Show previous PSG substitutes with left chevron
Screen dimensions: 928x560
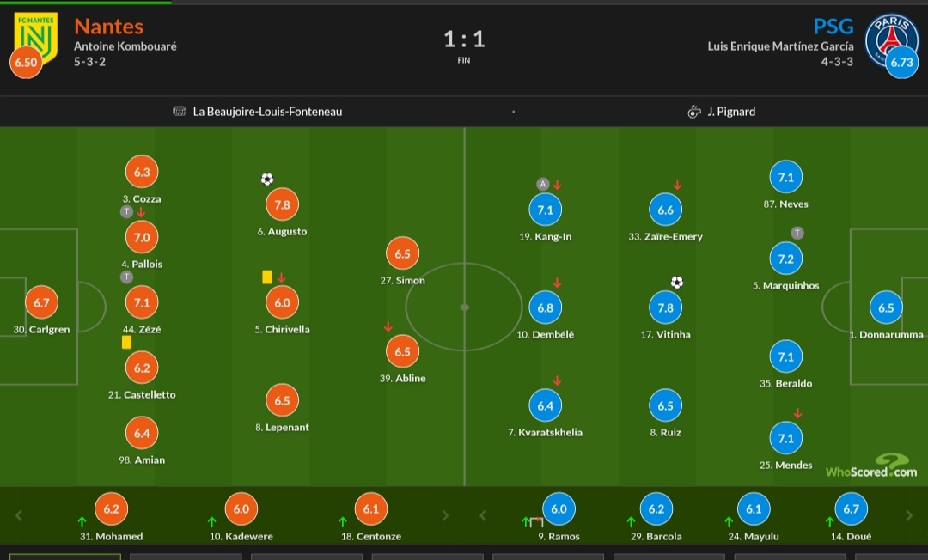[x=483, y=515]
